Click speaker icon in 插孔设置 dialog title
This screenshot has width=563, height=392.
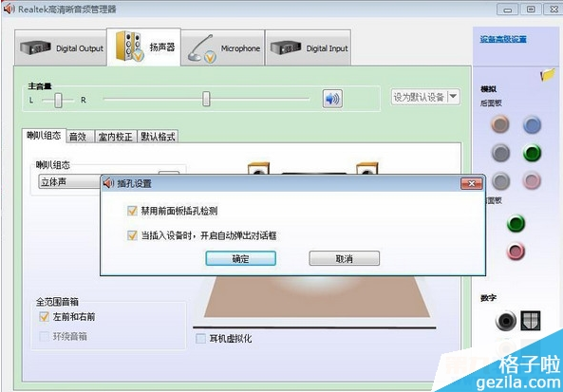[x=108, y=183]
